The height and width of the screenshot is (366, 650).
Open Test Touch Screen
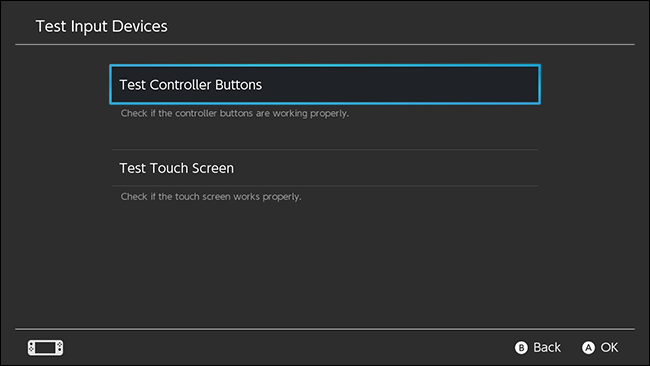[x=325, y=168]
